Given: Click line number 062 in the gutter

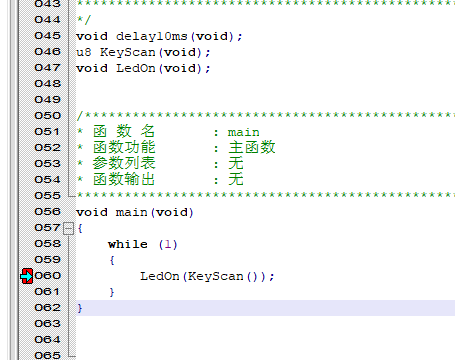Looking at the screenshot, I should [x=47, y=308].
